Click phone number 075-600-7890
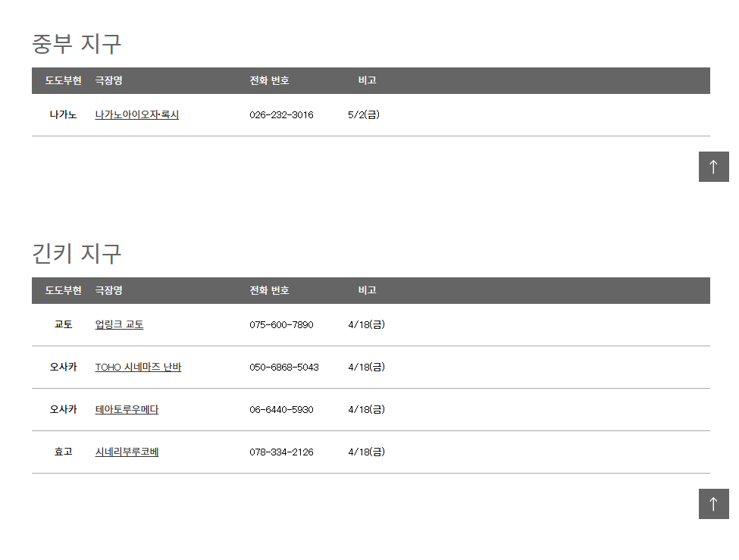 tap(281, 324)
